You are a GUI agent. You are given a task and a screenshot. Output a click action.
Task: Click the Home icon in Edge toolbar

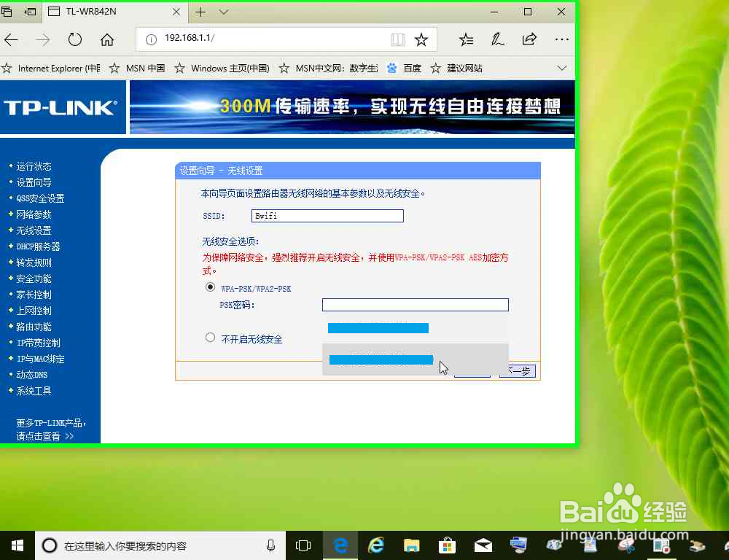pos(108,39)
